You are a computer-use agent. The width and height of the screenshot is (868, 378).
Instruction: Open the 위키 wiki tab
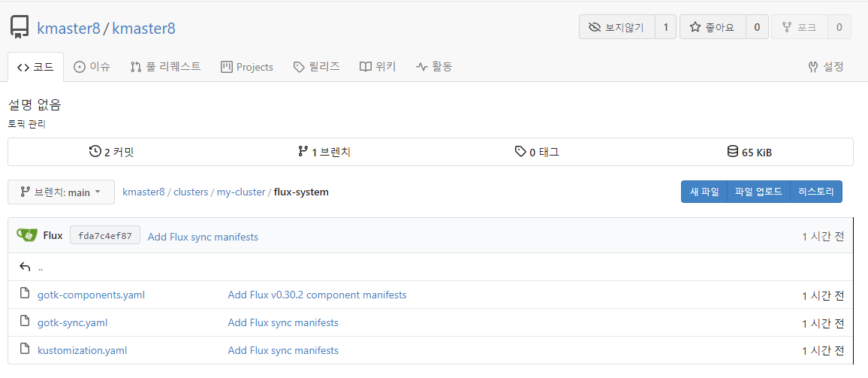coord(378,67)
